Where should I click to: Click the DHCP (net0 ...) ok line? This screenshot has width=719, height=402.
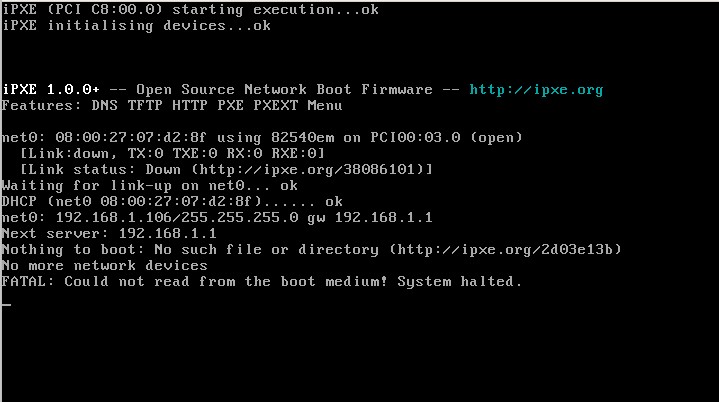point(172,202)
